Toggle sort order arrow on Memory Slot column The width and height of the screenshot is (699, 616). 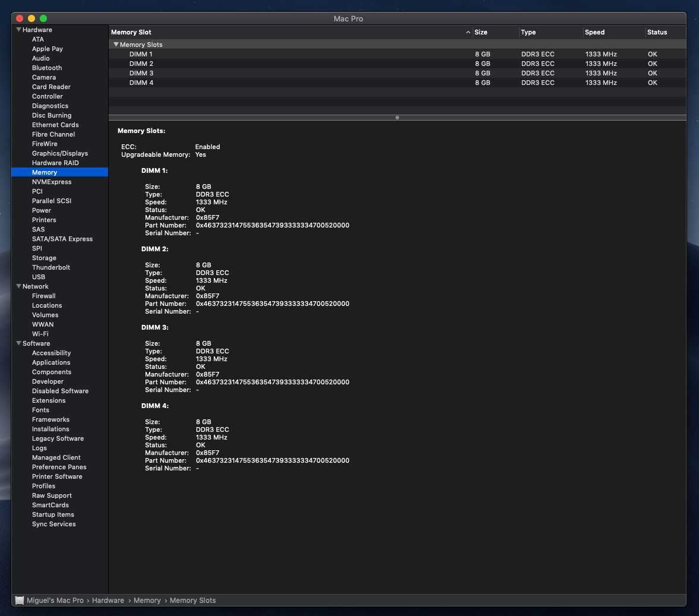click(468, 32)
